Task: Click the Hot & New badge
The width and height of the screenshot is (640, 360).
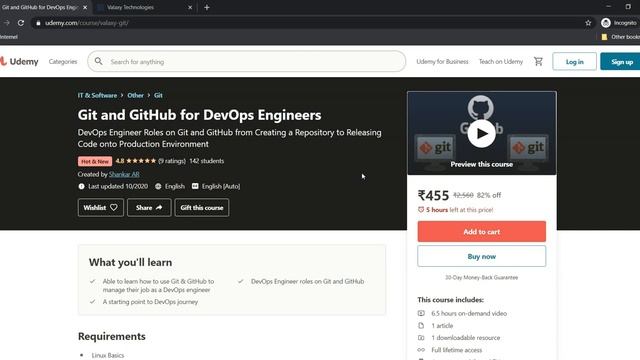Action: [95, 161]
